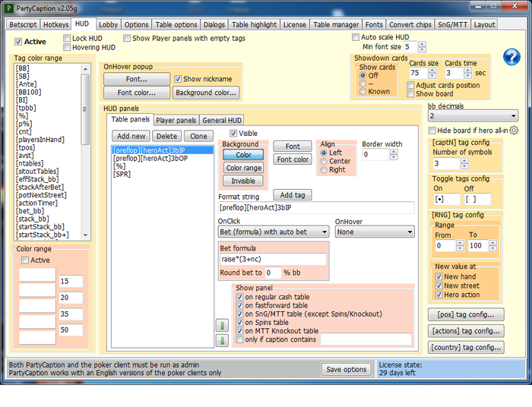The height and width of the screenshot is (407, 532).
Task: Click Add new panel button
Action: tap(131, 136)
